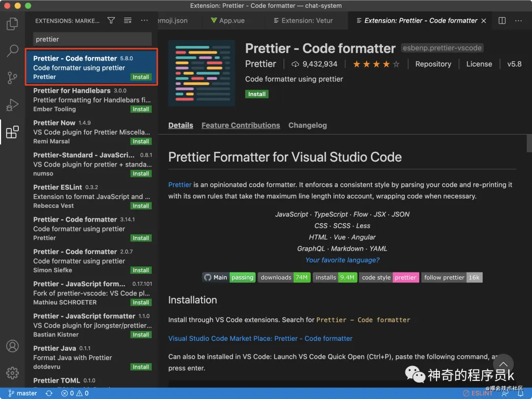This screenshot has height=399, width=532.
Task: Filter extensions with the funnel icon
Action: 111,21
